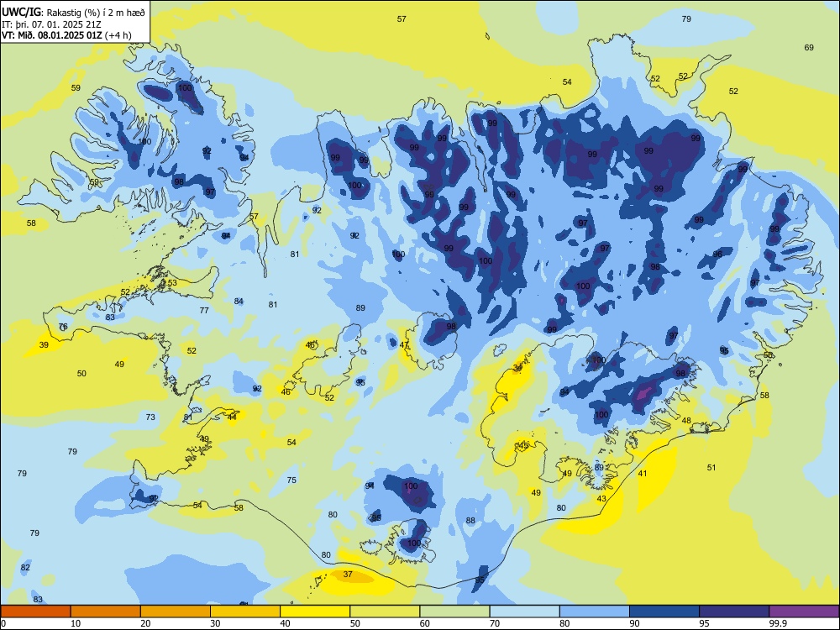The height and width of the screenshot is (630, 840).
Task: Click the legend tick label 99.9
Action: (x=778, y=623)
